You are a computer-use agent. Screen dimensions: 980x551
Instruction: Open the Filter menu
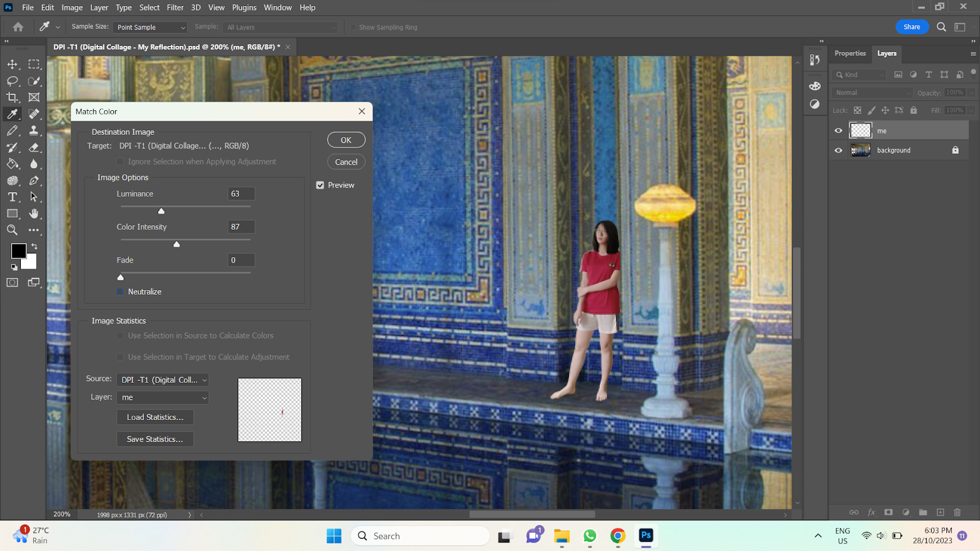175,7
